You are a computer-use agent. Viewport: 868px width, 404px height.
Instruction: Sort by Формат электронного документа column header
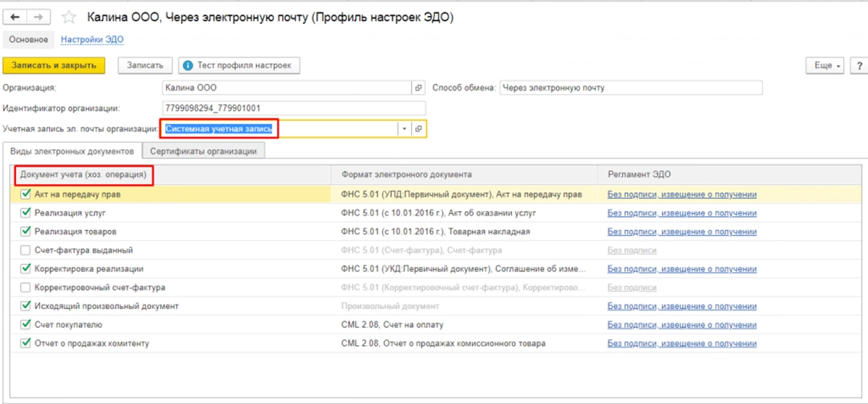[409, 174]
